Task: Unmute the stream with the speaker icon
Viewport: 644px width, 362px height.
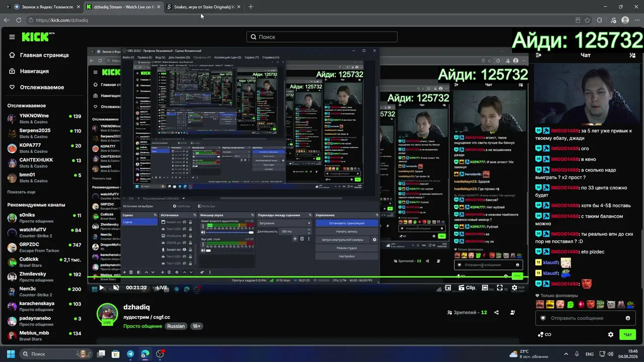Action: pos(116,288)
